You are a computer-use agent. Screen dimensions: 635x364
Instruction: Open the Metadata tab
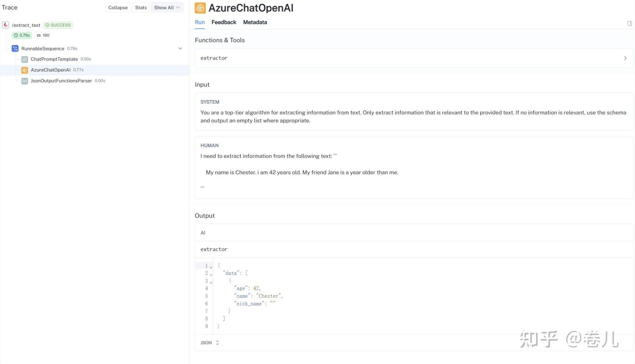pos(255,22)
